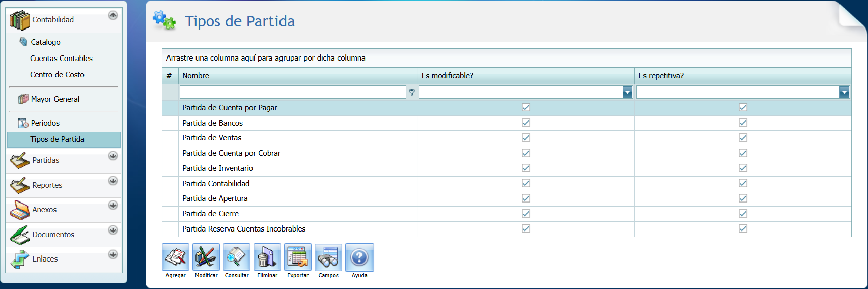Image resolution: width=868 pixels, height=289 pixels.
Task: Toggle Es repetitiva for Partida de Cuenta por Cobrar
Action: 743,153
